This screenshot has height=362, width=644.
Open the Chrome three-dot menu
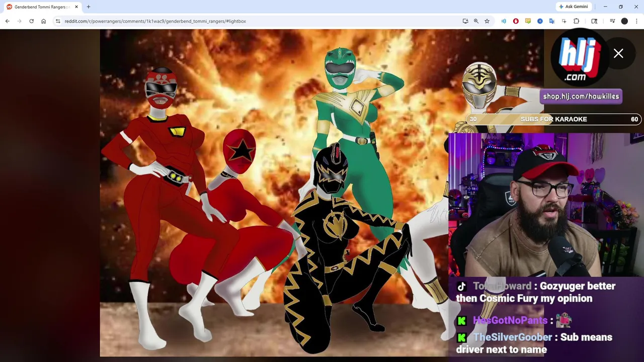(x=636, y=21)
